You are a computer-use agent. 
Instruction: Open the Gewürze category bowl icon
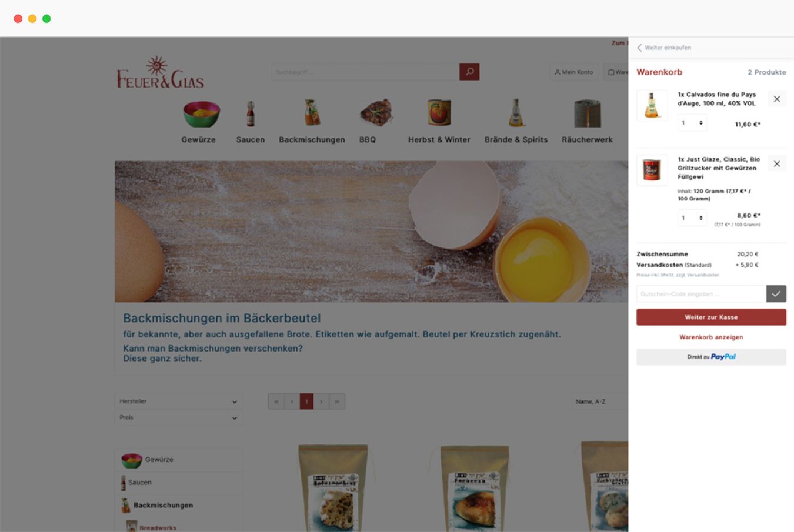201,113
